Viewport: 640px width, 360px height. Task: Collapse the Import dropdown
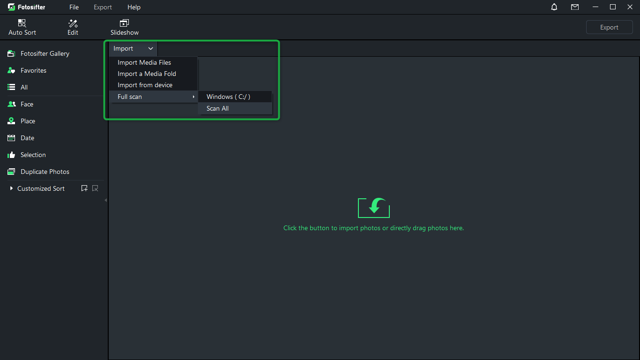[x=133, y=49]
